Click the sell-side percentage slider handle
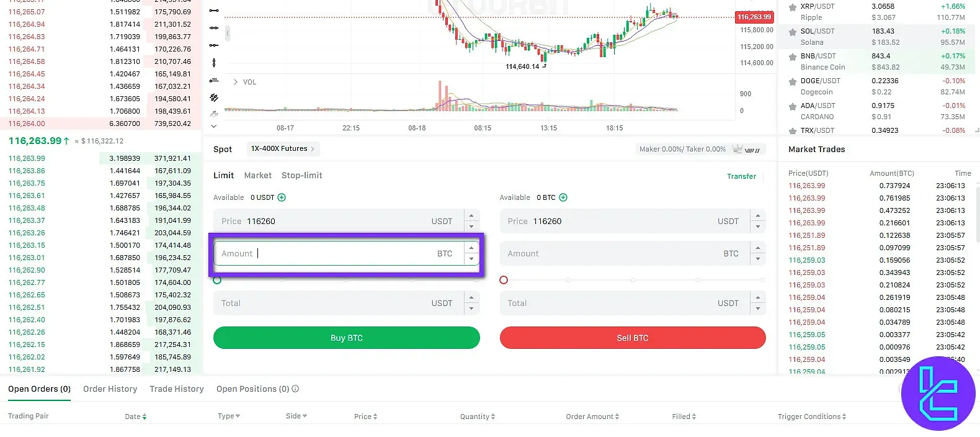980x437 pixels. click(504, 280)
